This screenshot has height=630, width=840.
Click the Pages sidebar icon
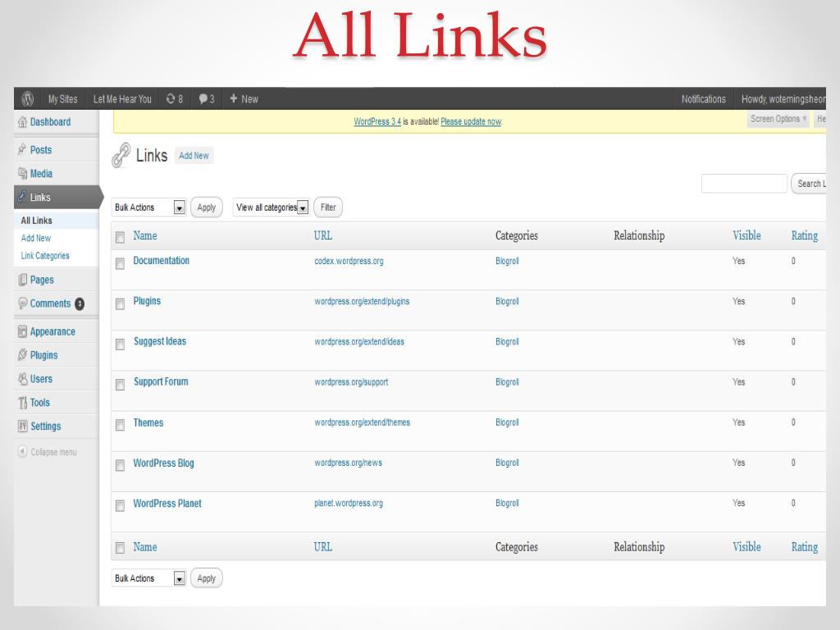tap(22, 280)
